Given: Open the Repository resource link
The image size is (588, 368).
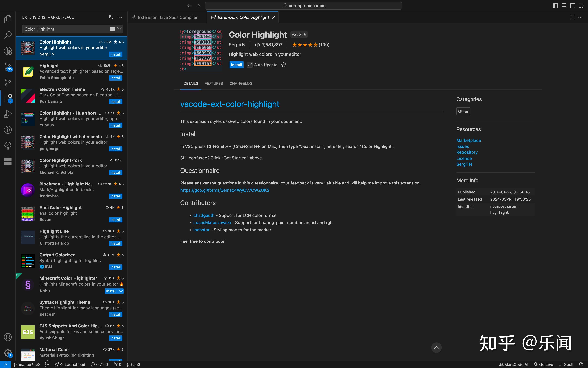Looking at the screenshot, I should pyautogui.click(x=467, y=152).
